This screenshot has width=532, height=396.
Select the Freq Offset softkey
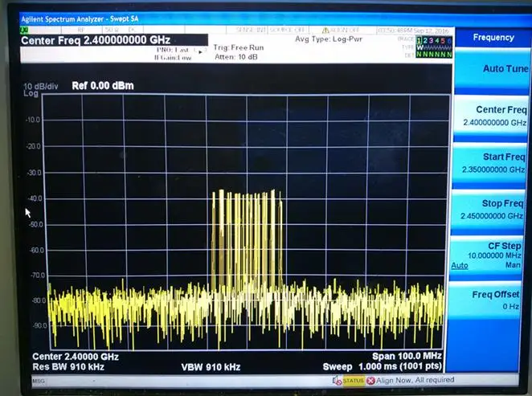(x=485, y=300)
